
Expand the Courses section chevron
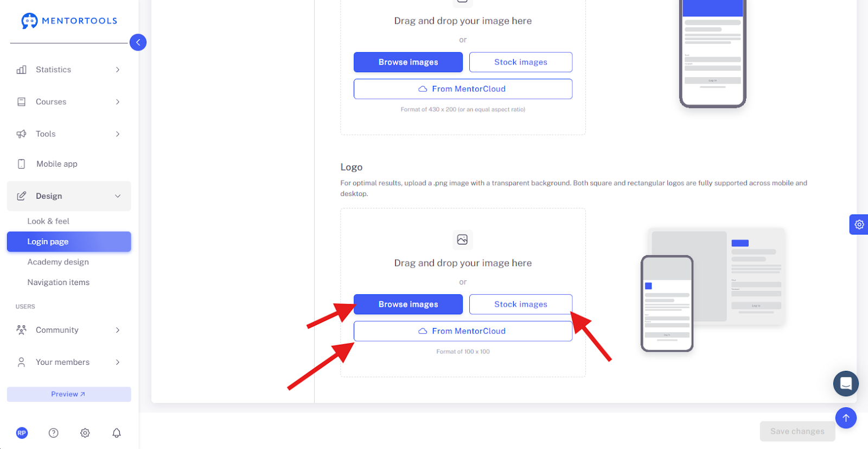pyautogui.click(x=118, y=102)
